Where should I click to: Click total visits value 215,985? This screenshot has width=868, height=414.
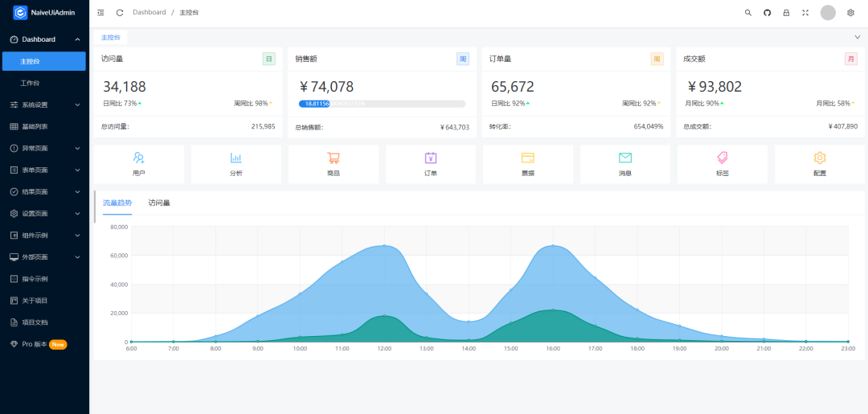pos(263,126)
